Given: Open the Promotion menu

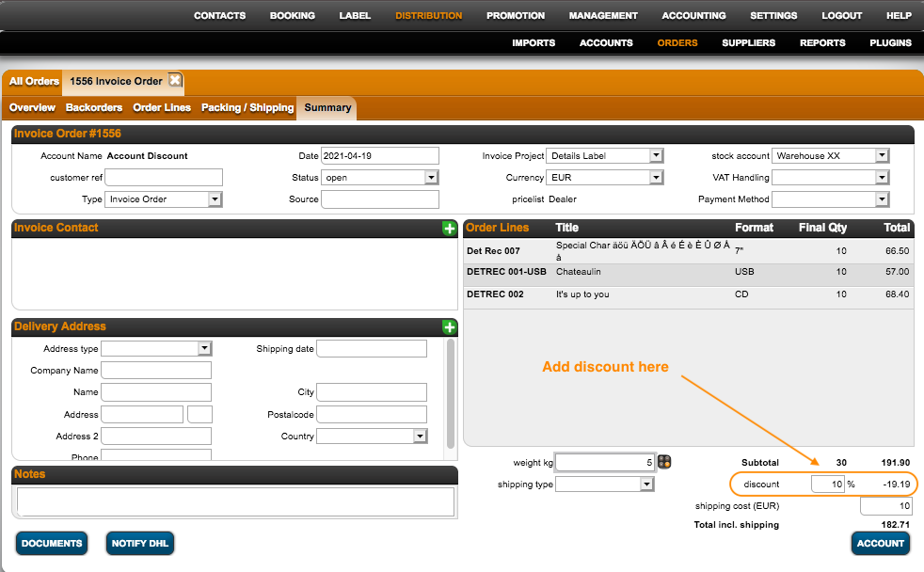Looking at the screenshot, I should point(516,15).
